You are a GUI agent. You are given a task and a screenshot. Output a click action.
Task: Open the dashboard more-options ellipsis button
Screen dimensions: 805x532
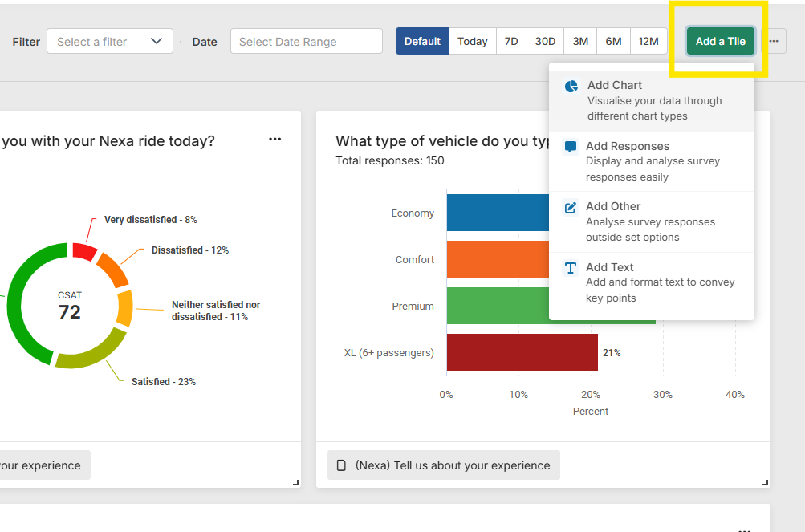[x=774, y=41]
